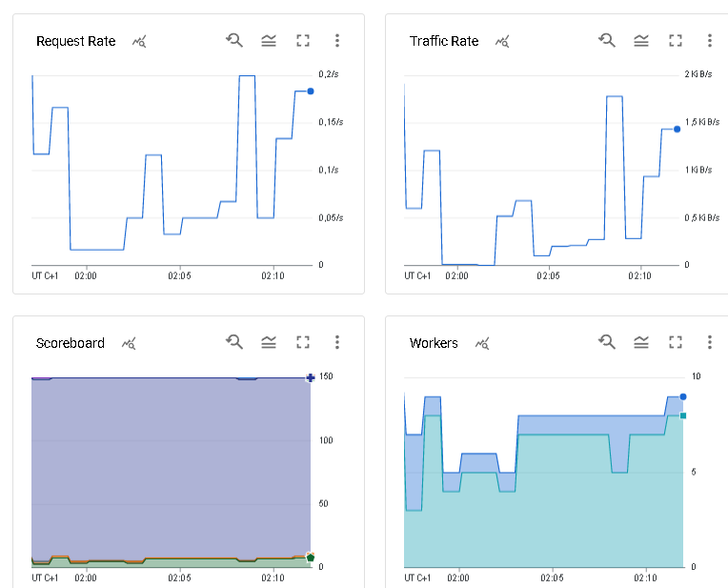Open Workers chart in full screen
Viewport: 728px width, 588px height.
click(676, 343)
